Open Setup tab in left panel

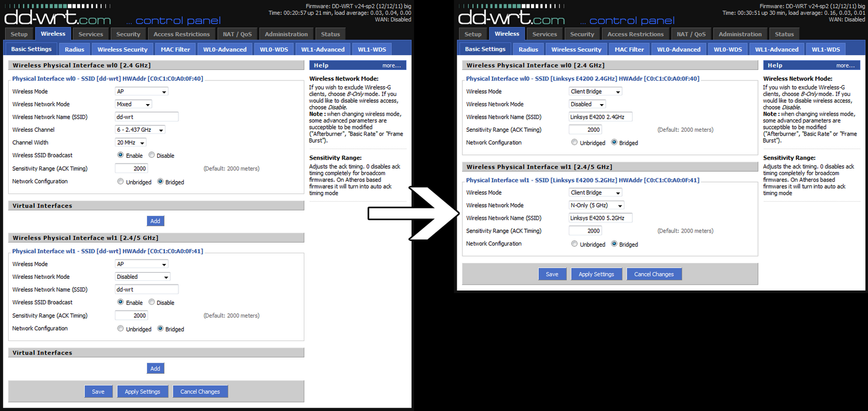(19, 34)
